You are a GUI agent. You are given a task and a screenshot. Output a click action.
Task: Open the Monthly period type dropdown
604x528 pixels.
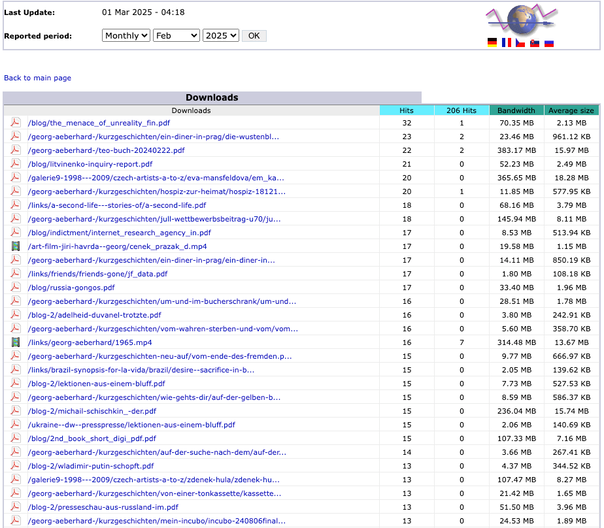[x=126, y=35]
